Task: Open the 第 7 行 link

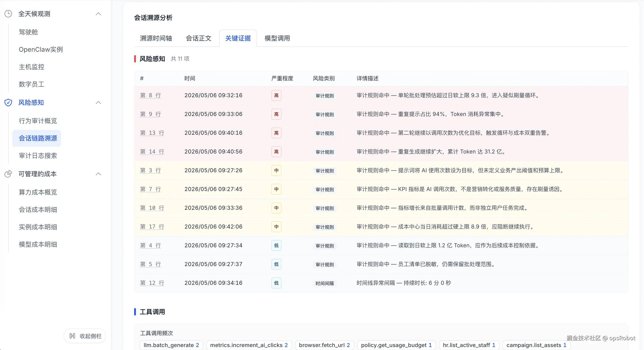Action: click(151, 189)
